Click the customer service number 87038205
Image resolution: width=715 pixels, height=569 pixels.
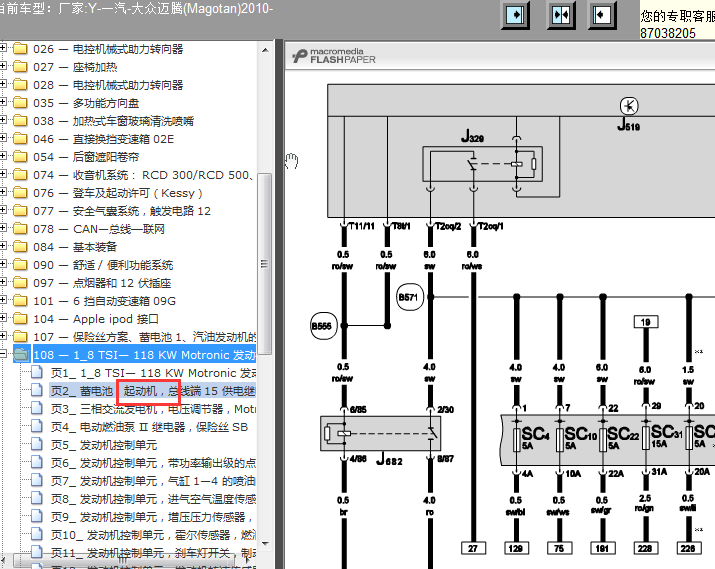[x=668, y=33]
